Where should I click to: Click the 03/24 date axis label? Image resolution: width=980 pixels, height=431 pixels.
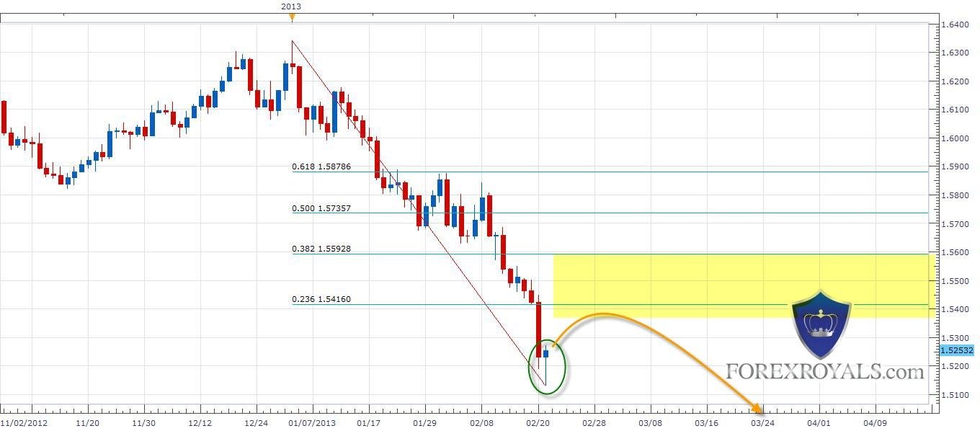(x=762, y=422)
